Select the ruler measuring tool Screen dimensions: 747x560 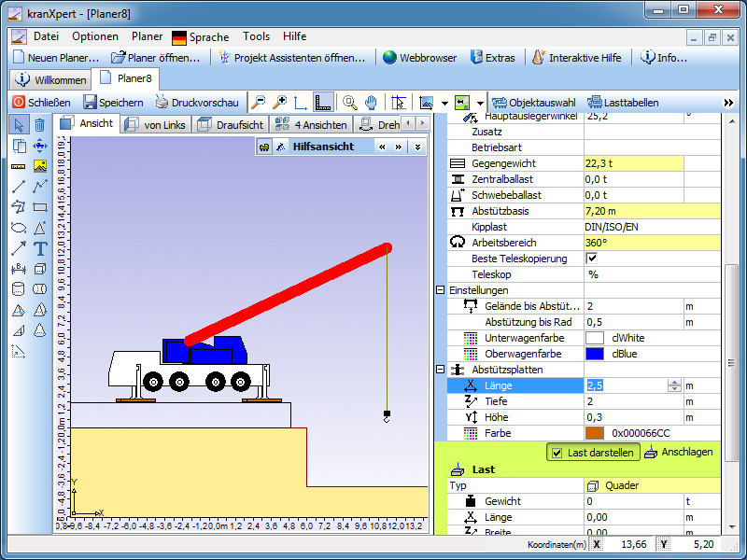pyautogui.click(x=19, y=166)
